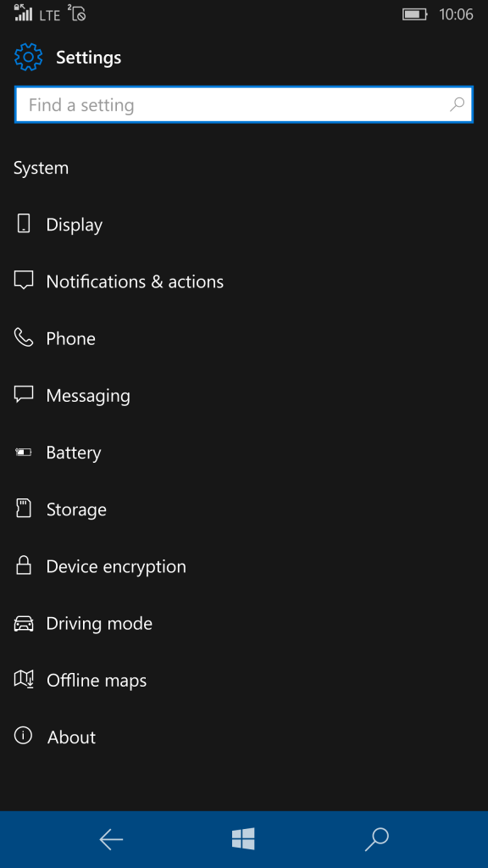Screen dimensions: 488x868
Task: Tap the Notifications & actions banner icon
Action: pos(23,281)
